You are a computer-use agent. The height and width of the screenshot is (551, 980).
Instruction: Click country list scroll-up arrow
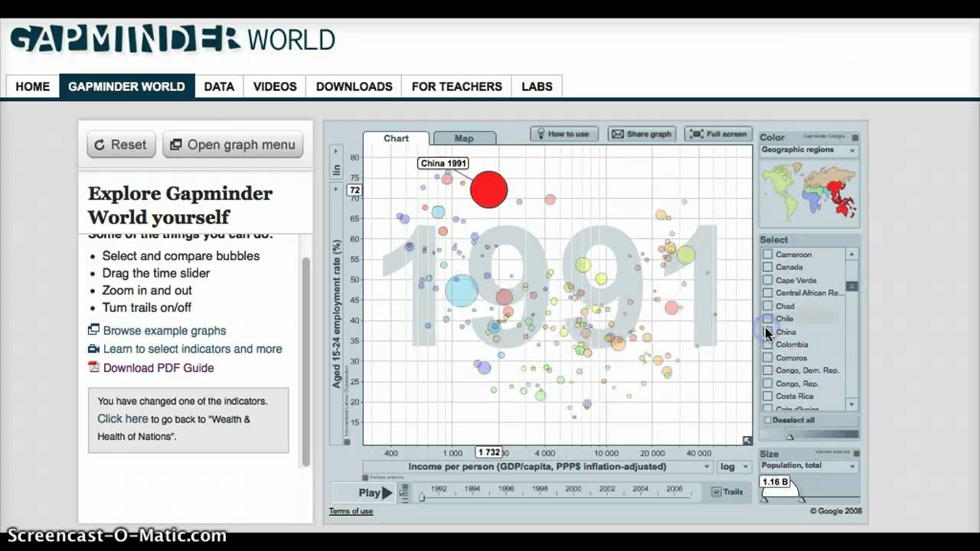(x=851, y=254)
